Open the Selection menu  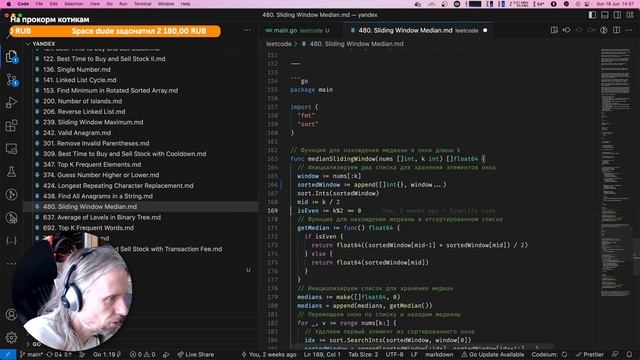click(73, 4)
